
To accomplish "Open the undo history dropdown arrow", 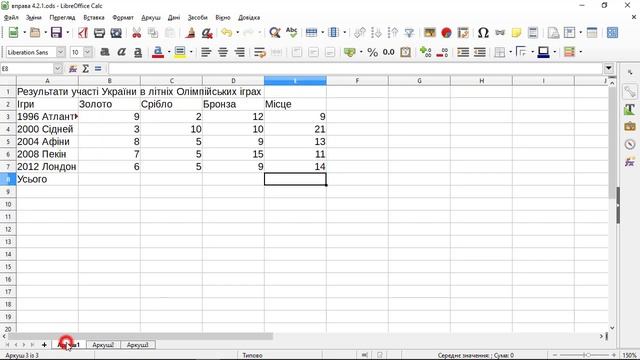I will click(x=238, y=33).
